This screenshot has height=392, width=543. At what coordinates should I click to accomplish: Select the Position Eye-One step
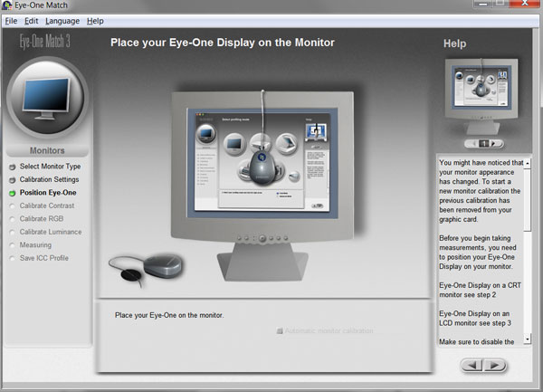48,193
